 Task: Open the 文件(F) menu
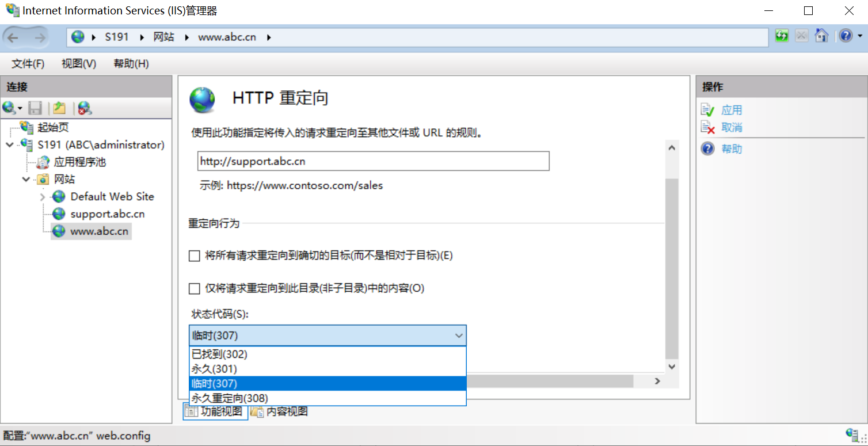(x=28, y=64)
